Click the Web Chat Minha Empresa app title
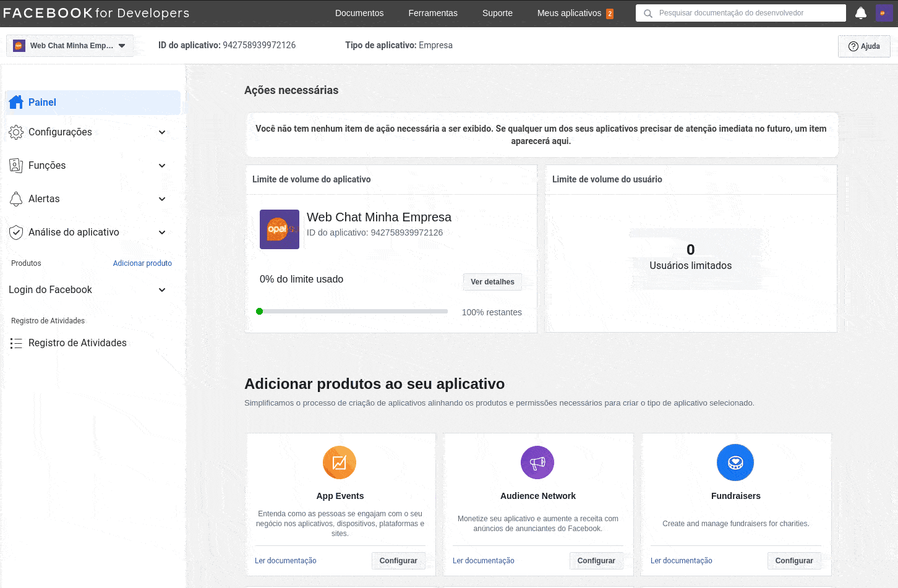This screenshot has height=588, width=898. (379, 217)
